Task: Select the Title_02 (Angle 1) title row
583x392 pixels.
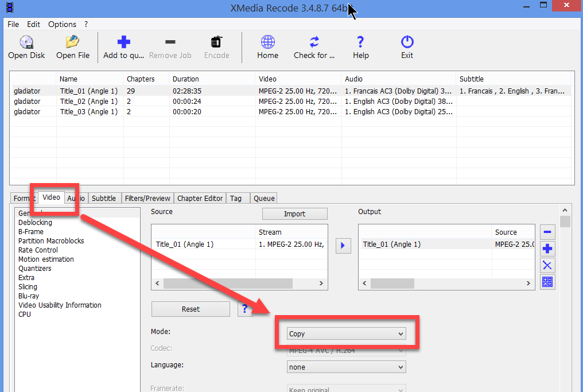Action: click(290, 101)
